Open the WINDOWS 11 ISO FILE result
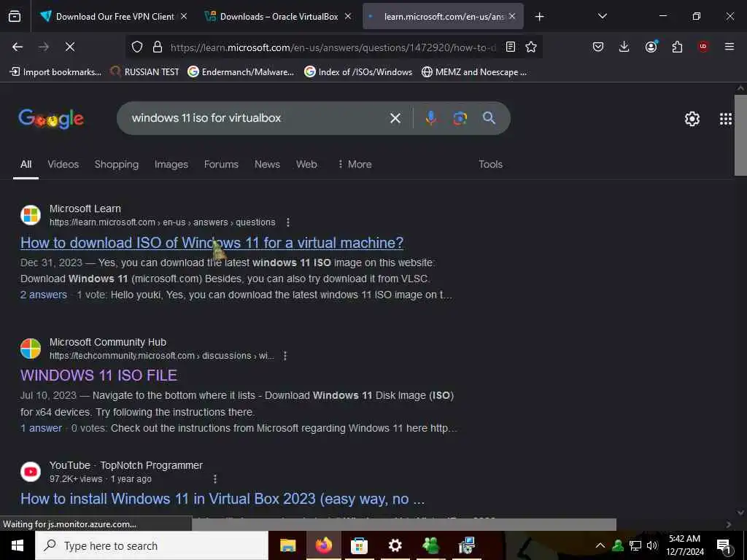The image size is (747, 560). point(98,376)
